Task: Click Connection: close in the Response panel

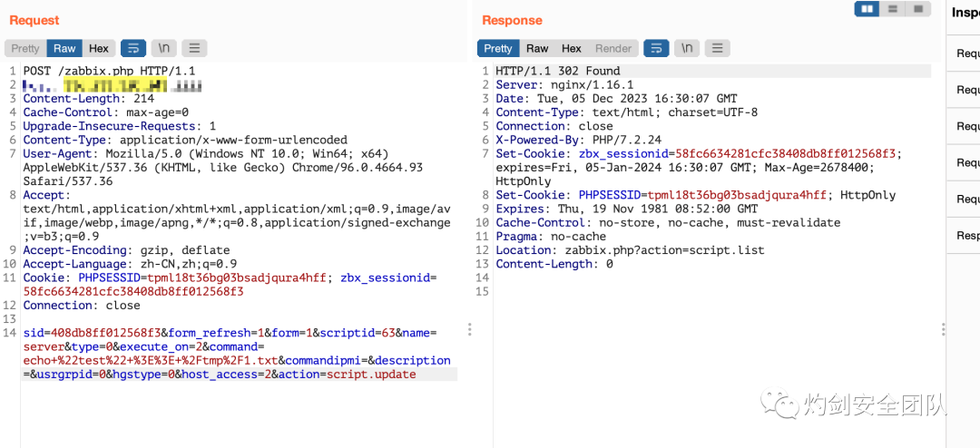Action: [555, 125]
